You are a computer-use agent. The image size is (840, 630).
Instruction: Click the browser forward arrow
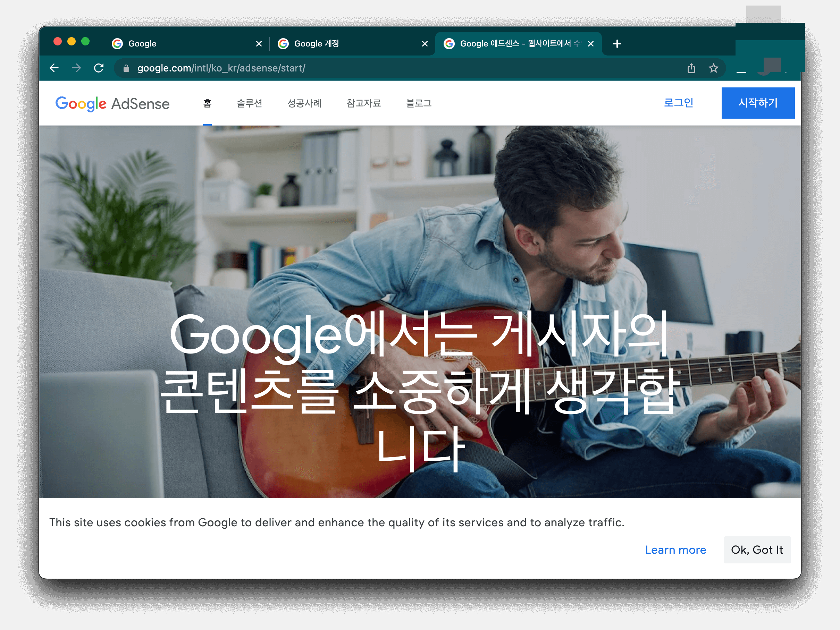click(x=76, y=68)
